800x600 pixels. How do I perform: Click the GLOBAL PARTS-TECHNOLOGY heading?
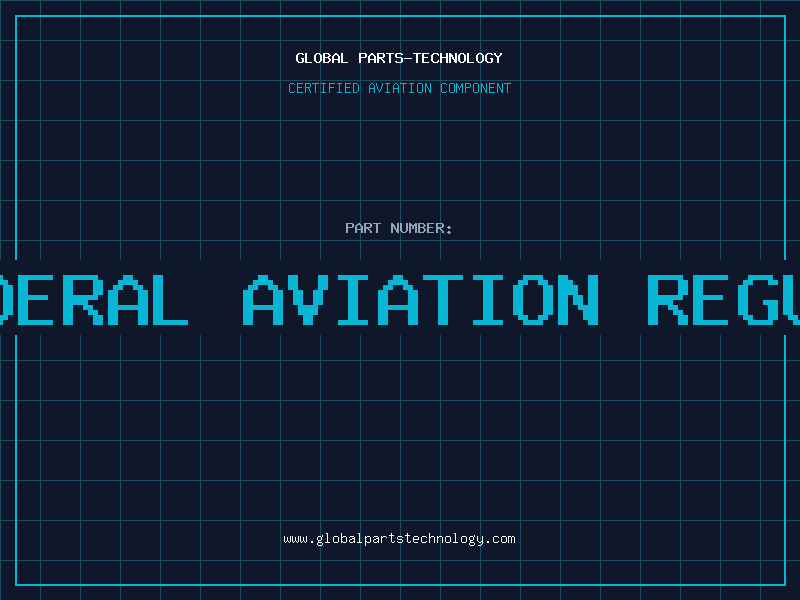pyautogui.click(x=399, y=58)
